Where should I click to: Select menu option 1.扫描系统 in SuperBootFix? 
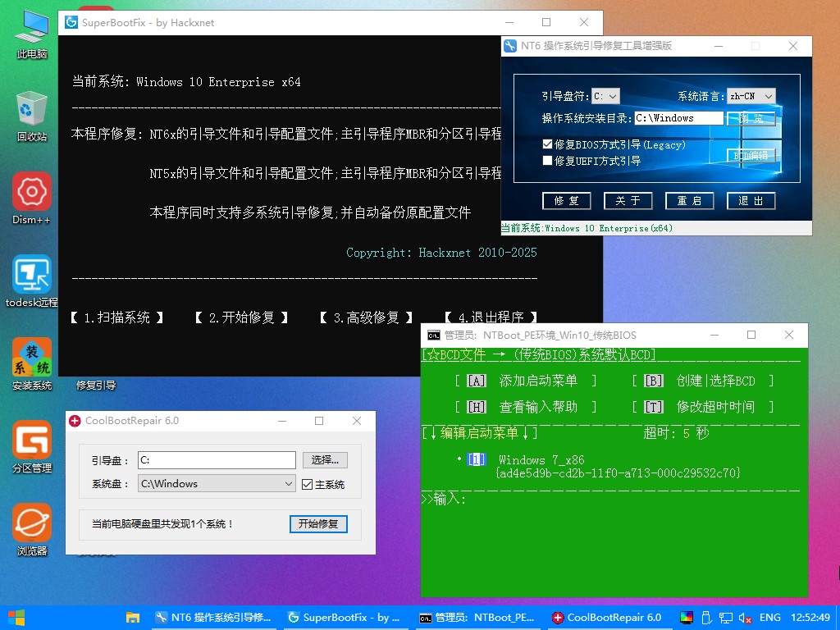116,317
